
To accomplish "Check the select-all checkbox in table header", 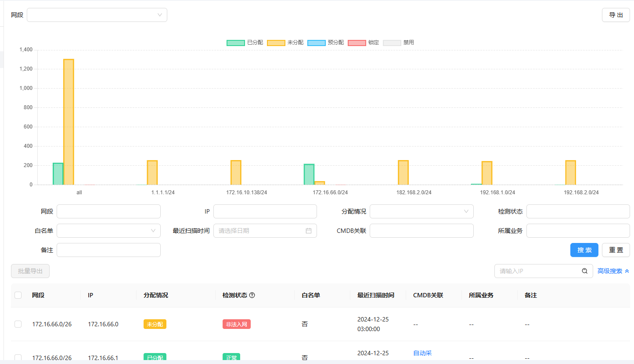I will pos(18,295).
